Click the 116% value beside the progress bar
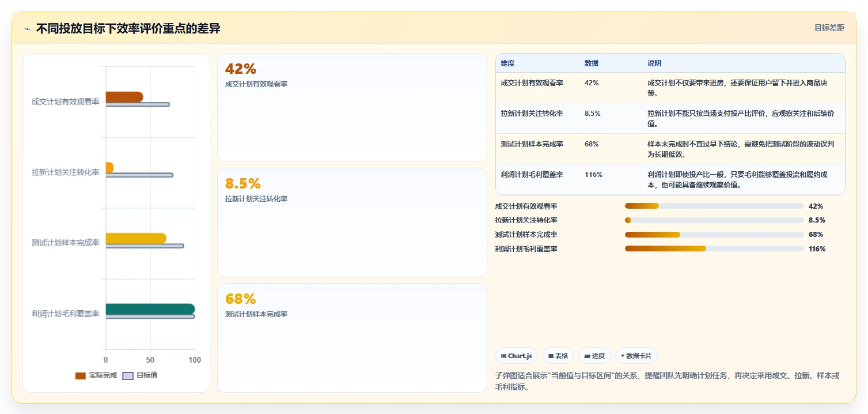The height and width of the screenshot is (414, 868). tap(817, 249)
